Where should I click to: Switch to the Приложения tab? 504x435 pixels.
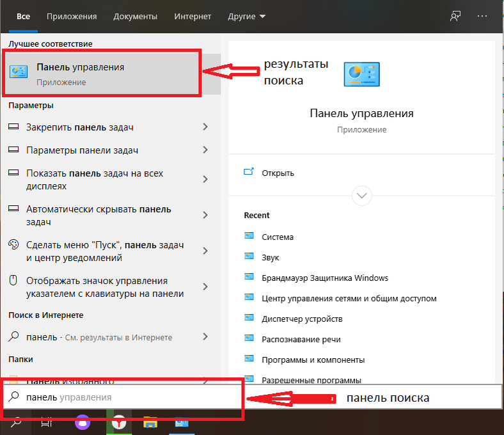(x=72, y=17)
